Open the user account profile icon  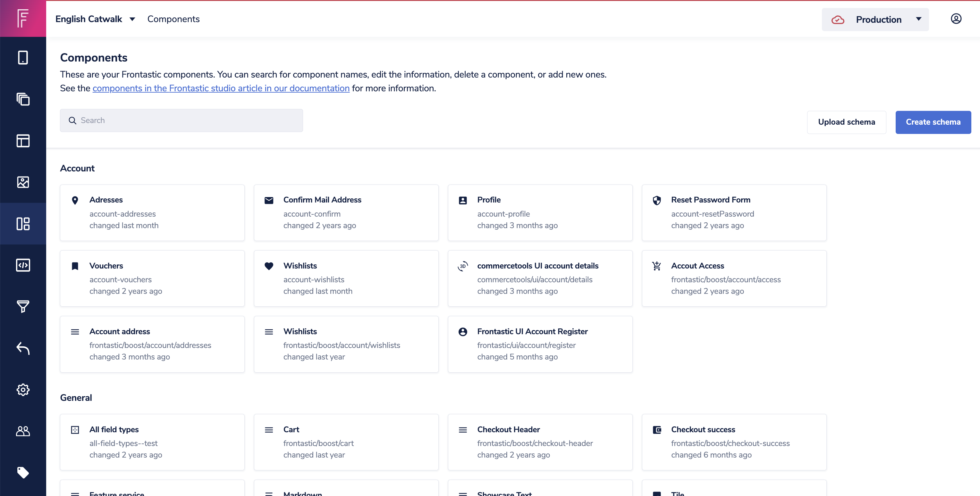point(956,19)
